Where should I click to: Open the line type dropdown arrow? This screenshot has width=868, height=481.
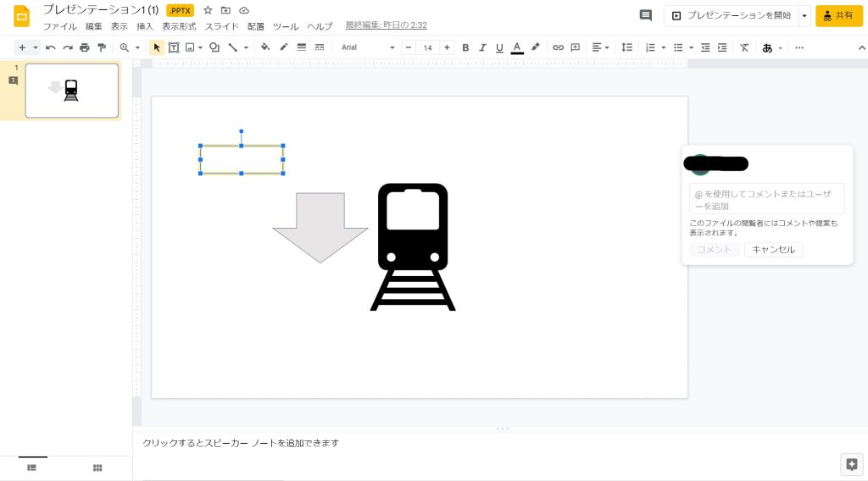pos(246,47)
